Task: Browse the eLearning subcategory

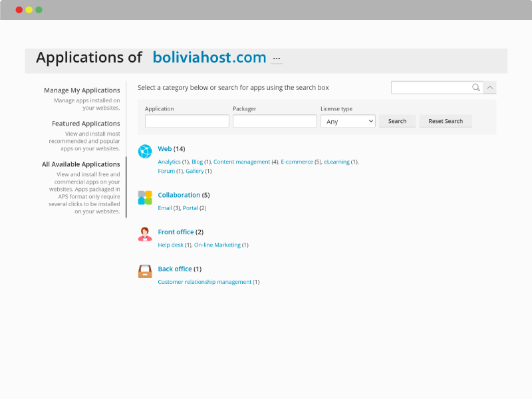Action: [x=336, y=162]
